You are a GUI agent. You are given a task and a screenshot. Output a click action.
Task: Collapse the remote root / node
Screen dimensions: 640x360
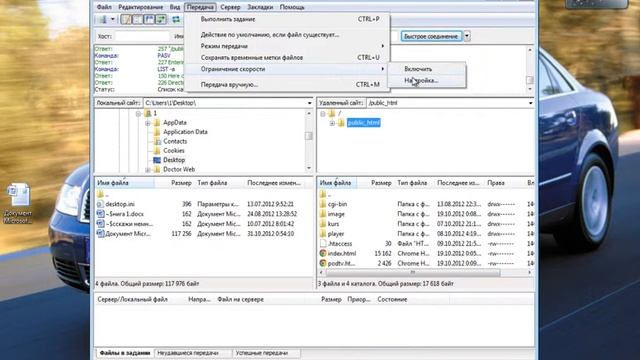pos(322,113)
